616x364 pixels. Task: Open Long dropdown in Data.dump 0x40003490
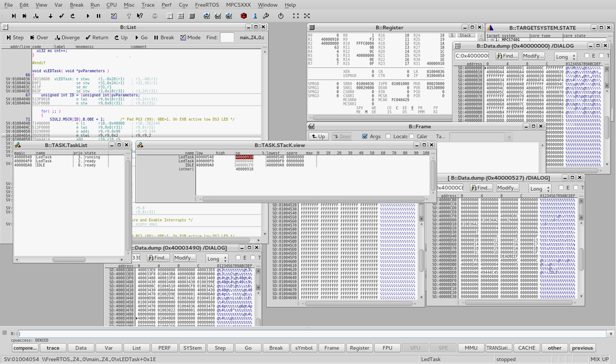tap(217, 259)
